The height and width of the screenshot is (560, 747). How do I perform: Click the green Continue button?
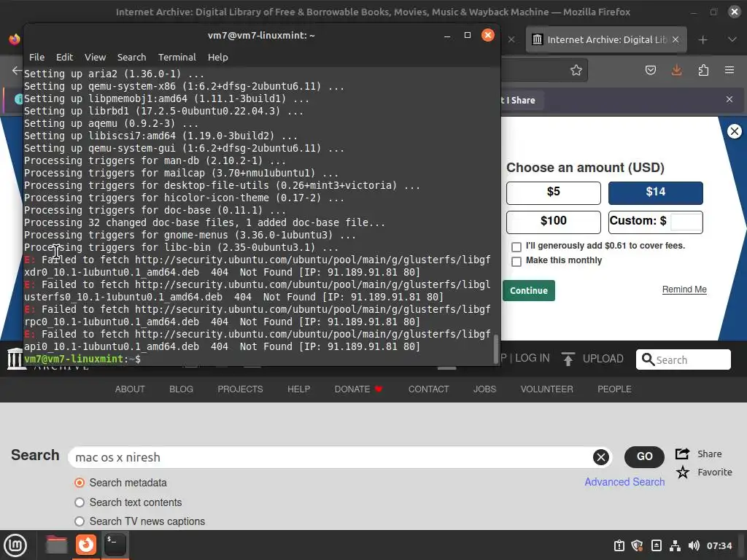(529, 290)
